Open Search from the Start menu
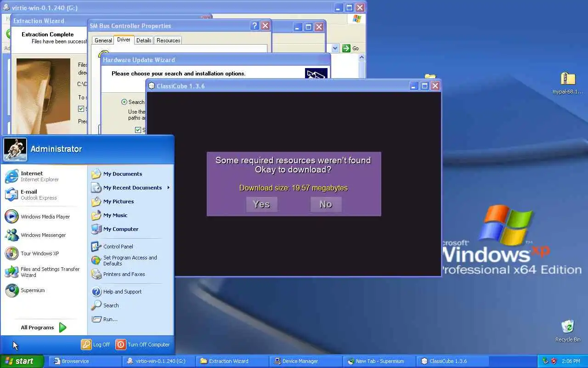 coord(130,305)
